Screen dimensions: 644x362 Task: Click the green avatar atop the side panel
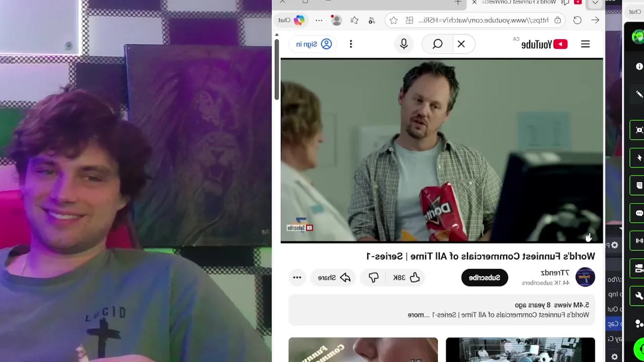[x=638, y=37]
